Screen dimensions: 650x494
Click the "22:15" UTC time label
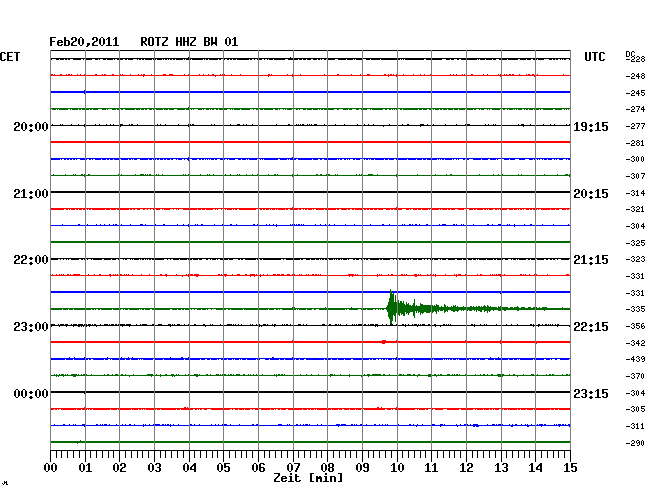click(591, 327)
